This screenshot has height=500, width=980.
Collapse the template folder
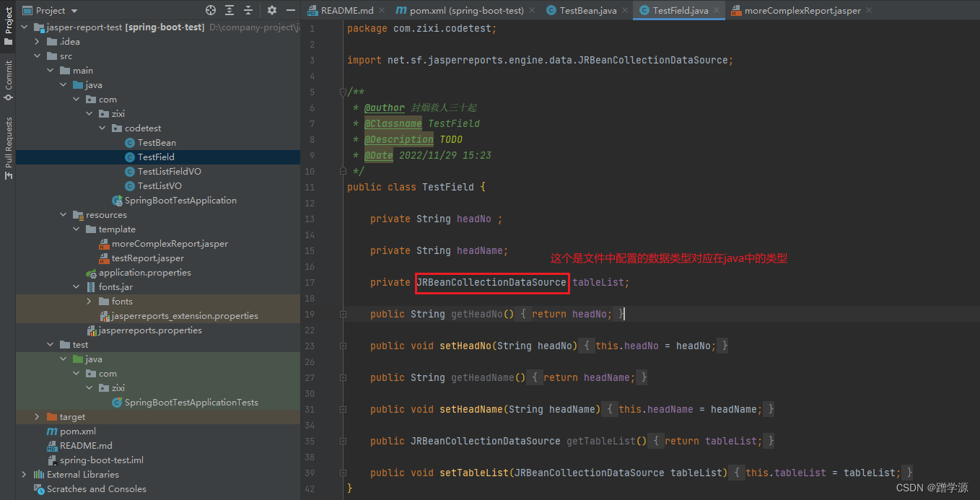[76, 229]
